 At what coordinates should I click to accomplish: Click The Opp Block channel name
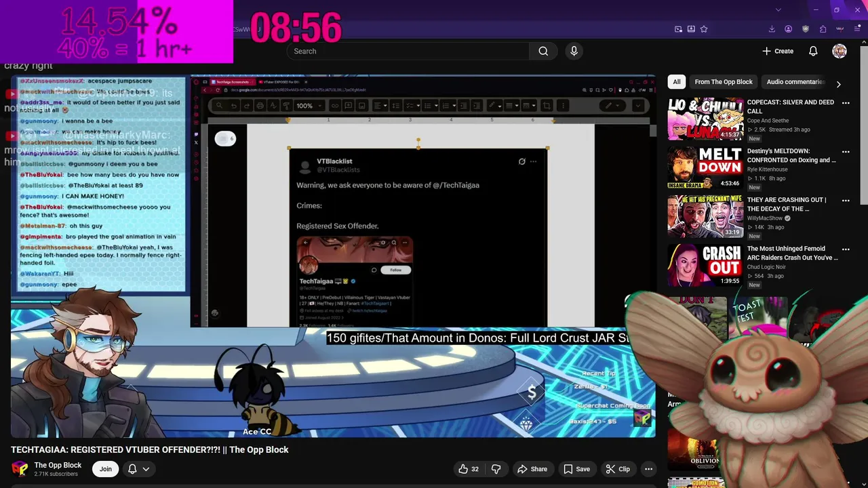pos(58,465)
